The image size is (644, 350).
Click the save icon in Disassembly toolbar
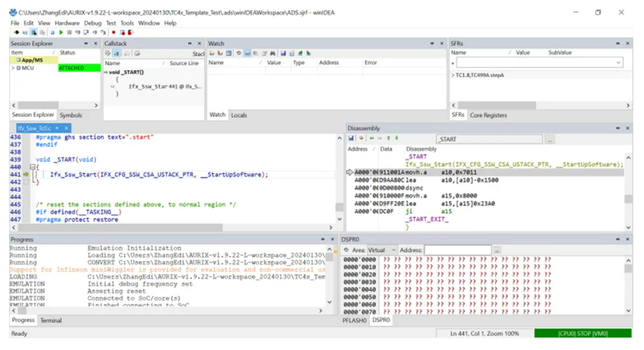pos(351,138)
